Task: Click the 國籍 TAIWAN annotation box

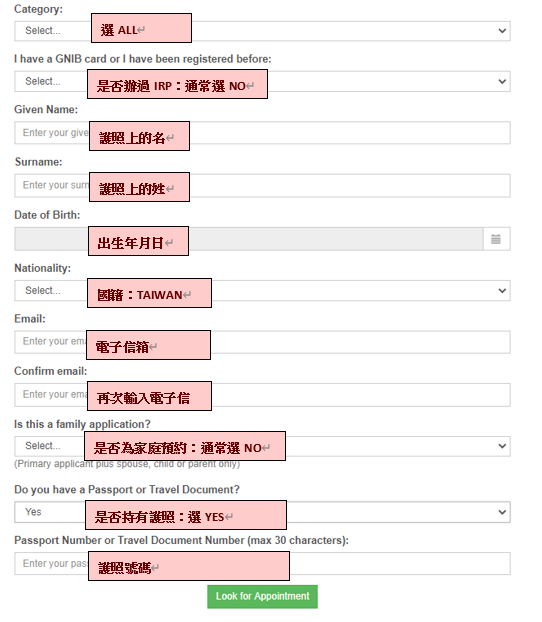Action: (x=149, y=293)
